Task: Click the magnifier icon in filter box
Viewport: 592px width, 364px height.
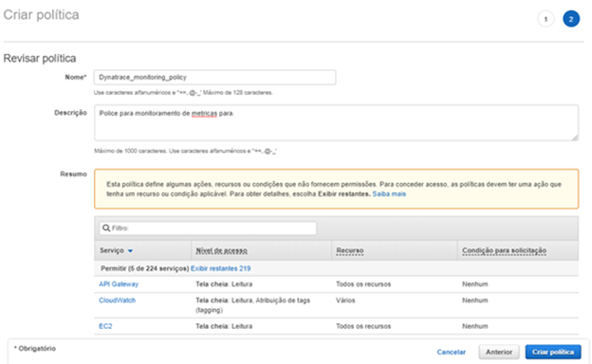Action: coord(106,227)
